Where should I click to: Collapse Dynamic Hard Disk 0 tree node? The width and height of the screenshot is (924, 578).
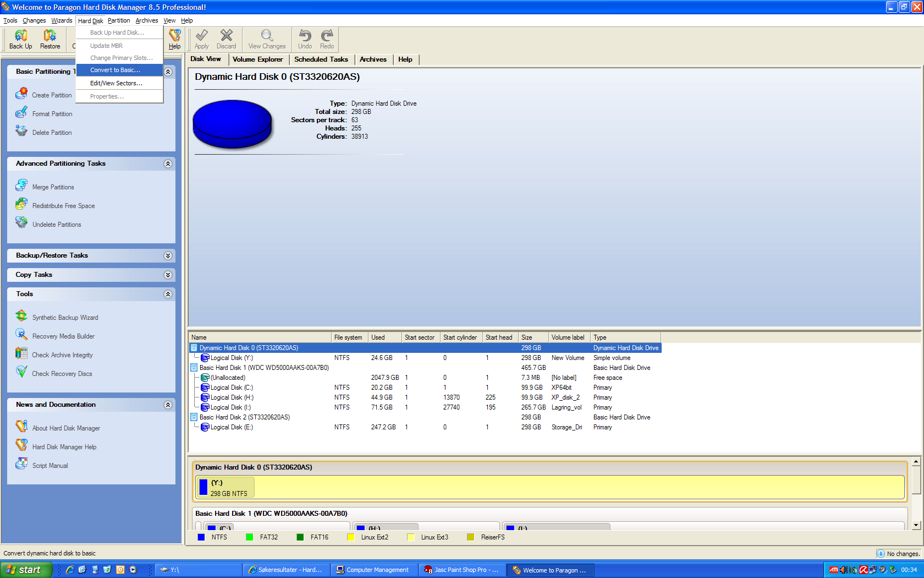coord(194,348)
